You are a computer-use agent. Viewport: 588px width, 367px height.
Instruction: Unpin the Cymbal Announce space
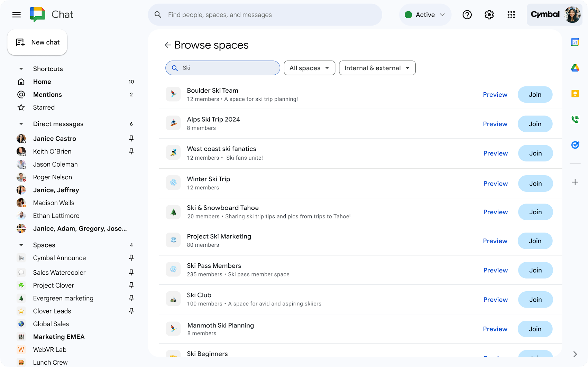tap(131, 257)
